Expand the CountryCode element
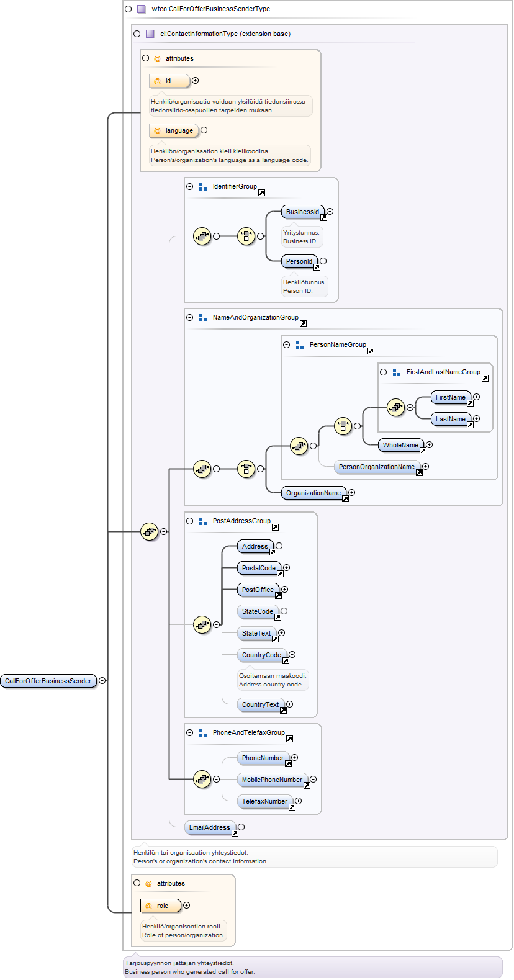This screenshot has width=514, height=980. point(292,655)
